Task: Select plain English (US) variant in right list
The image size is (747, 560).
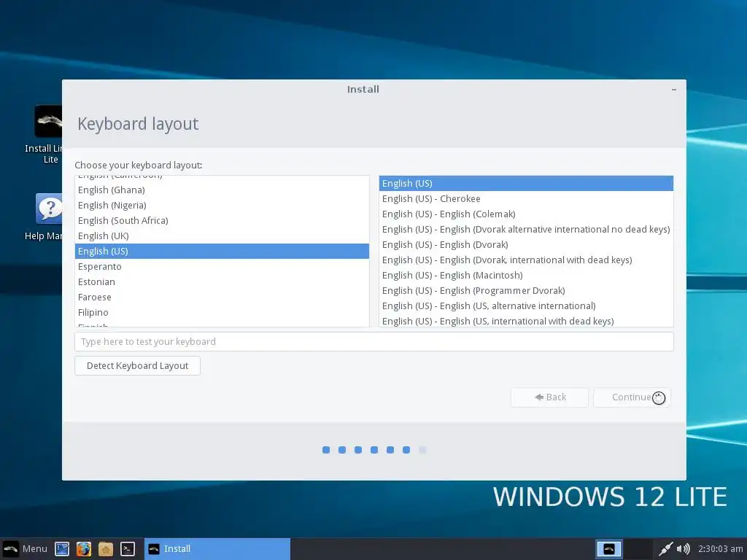Action: [526, 183]
